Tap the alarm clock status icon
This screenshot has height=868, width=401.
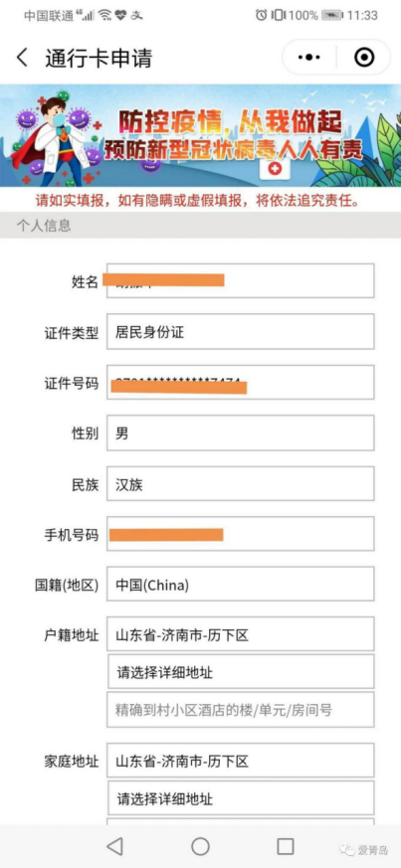pyautogui.click(x=261, y=15)
